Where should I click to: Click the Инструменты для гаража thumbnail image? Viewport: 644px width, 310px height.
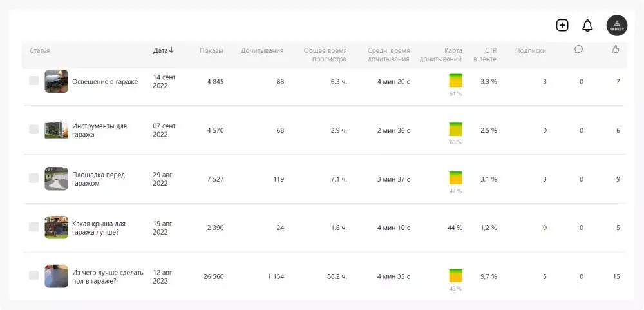pos(56,130)
